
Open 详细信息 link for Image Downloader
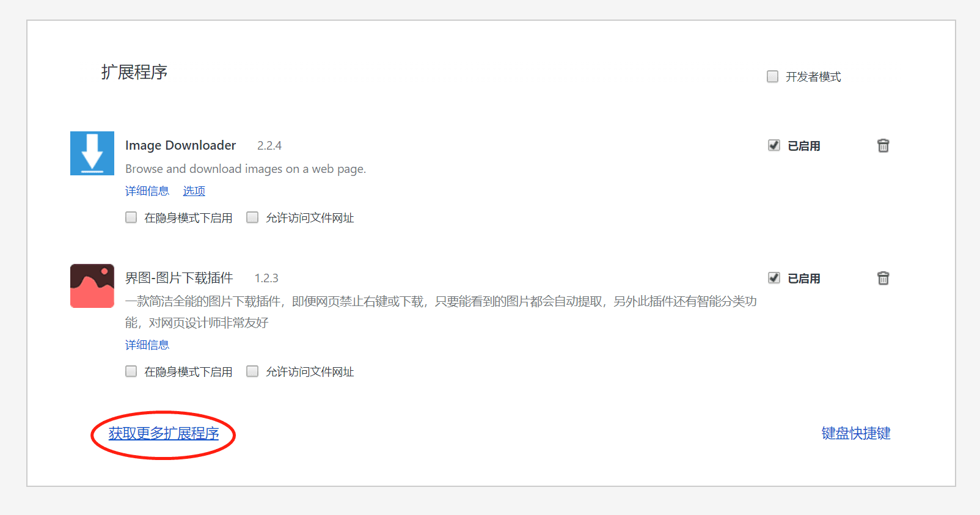[147, 191]
